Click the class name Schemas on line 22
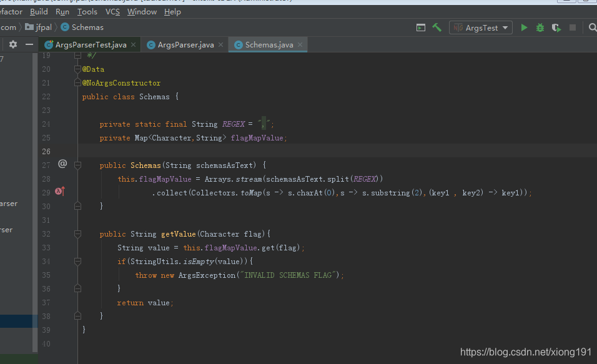Viewport: 597px width, 364px height. pyautogui.click(x=154, y=97)
